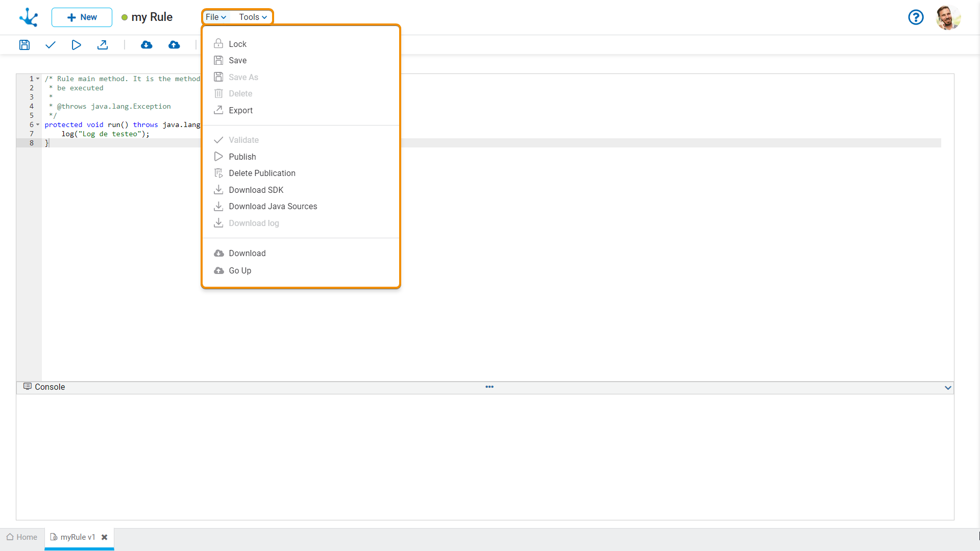Close the myRule v1 tab
980x551 pixels.
pyautogui.click(x=105, y=537)
